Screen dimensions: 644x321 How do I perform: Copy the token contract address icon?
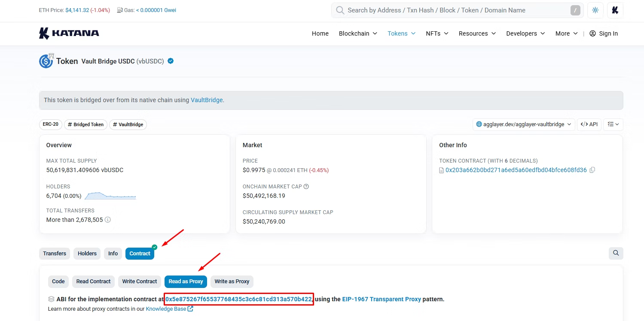[592, 170]
